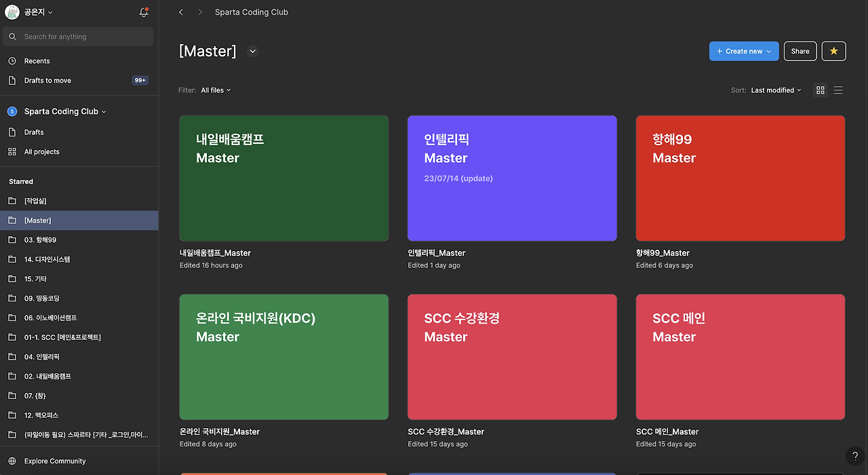
Task: Open SCC 수강환경 Master thumbnail
Action: (512, 357)
